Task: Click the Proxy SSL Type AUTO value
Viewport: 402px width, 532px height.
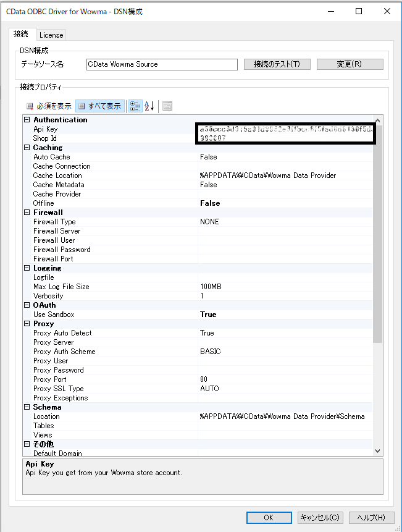Action: point(209,389)
